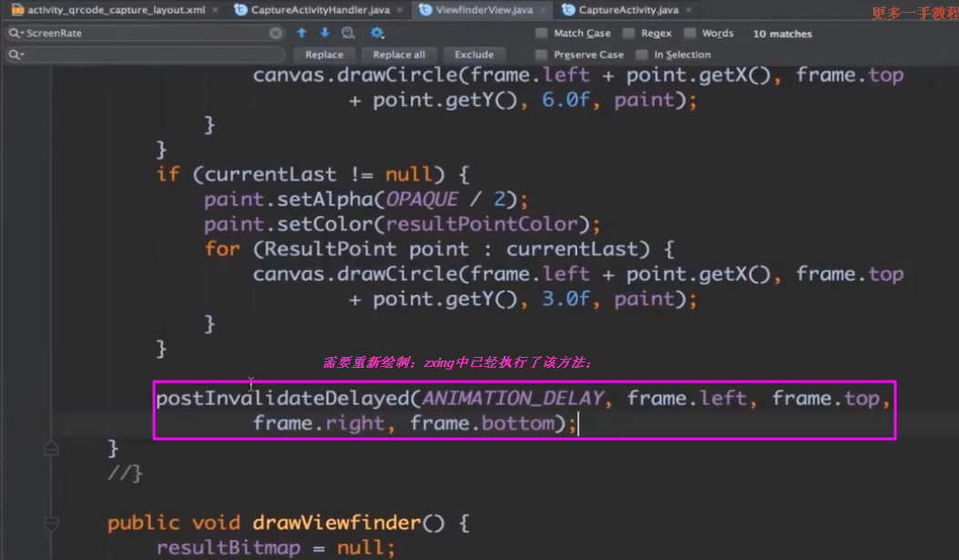Enable the Words checkbox
Screen dimensions: 959x560
[x=690, y=33]
